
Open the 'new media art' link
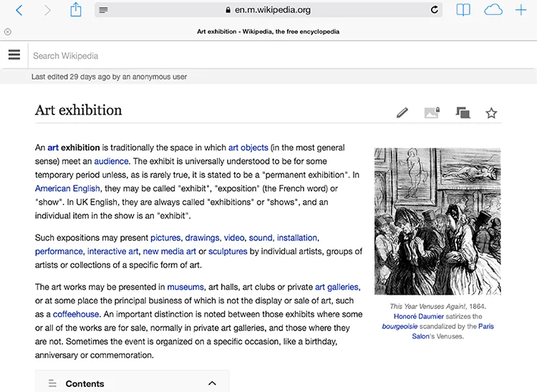[169, 251]
